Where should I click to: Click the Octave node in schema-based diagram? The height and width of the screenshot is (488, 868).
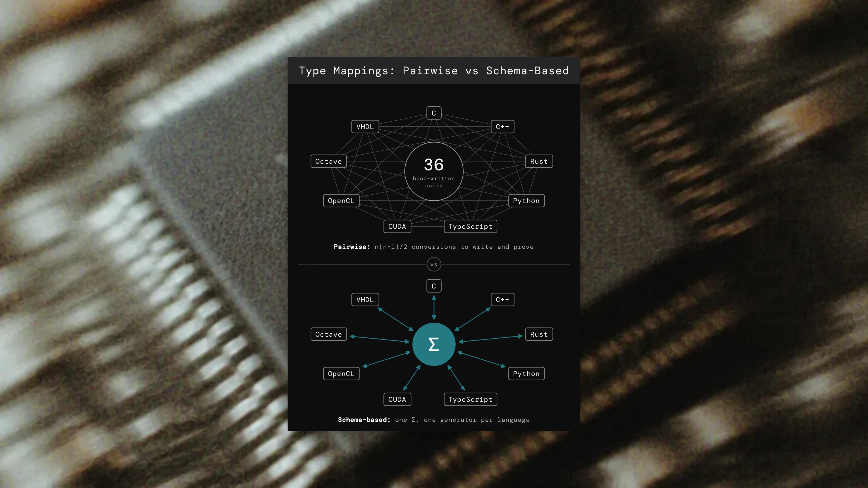pyautogui.click(x=328, y=334)
